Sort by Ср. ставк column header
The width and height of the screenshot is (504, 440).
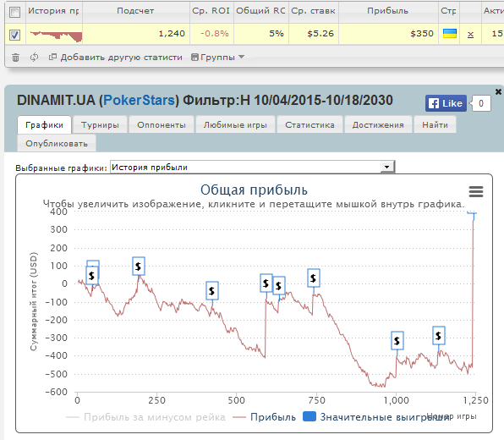(x=313, y=11)
